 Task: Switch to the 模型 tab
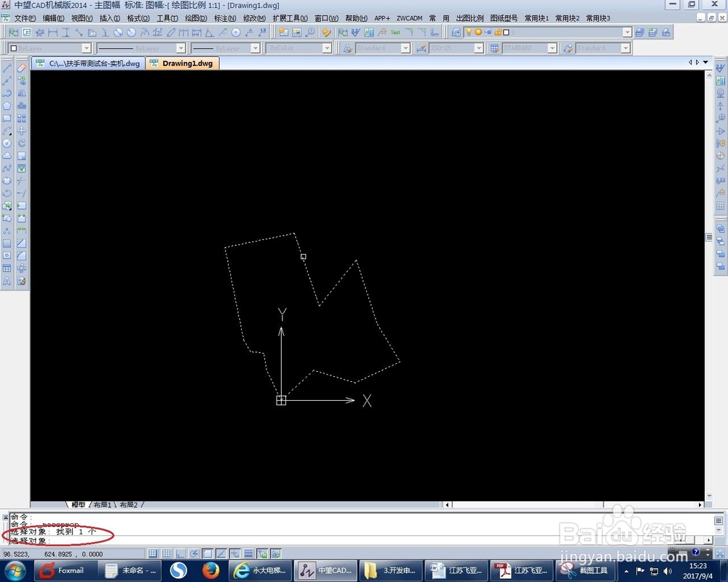(78, 504)
